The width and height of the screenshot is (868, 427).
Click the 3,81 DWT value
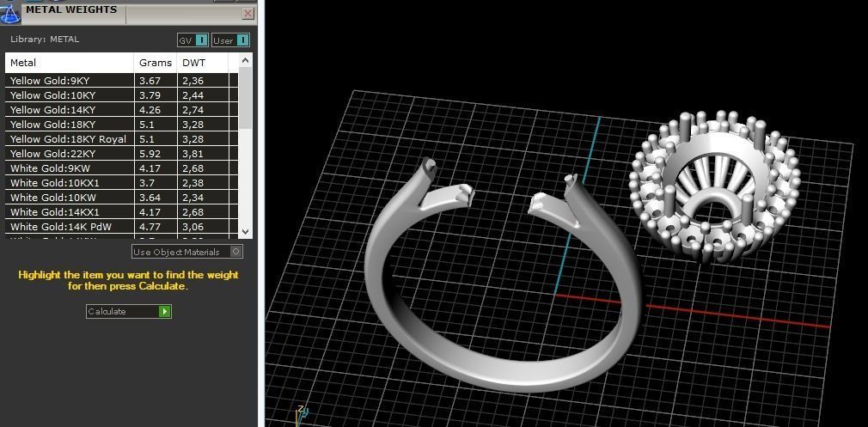click(193, 154)
